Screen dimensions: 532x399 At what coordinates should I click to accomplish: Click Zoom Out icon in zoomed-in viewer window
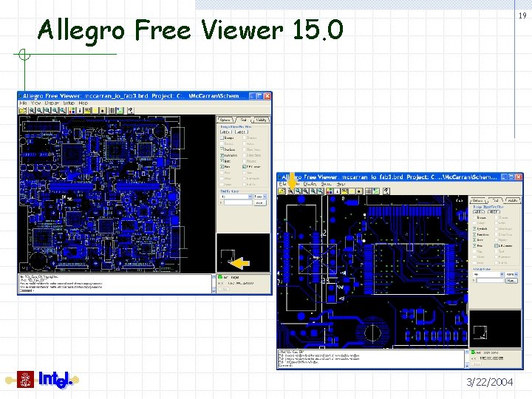(313, 191)
